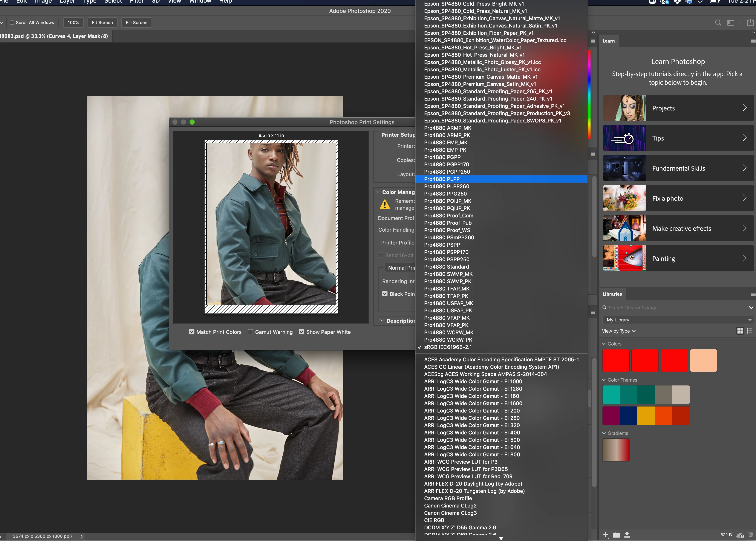Click the Photoshop search magnifier icon

coord(718,23)
